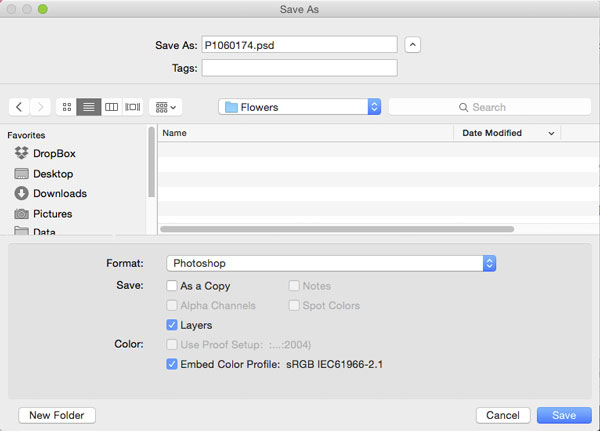Collapse the file browser with arrow button
This screenshot has width=600, height=431.
click(x=414, y=44)
